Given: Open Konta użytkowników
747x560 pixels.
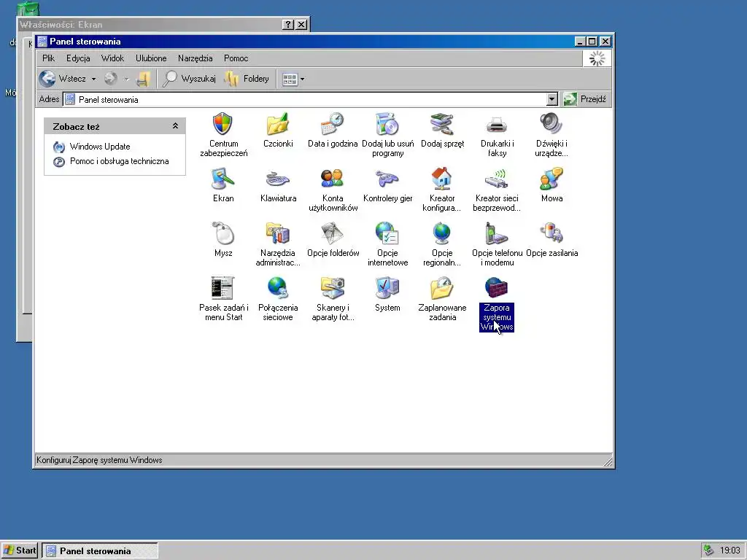Looking at the screenshot, I should (333, 189).
